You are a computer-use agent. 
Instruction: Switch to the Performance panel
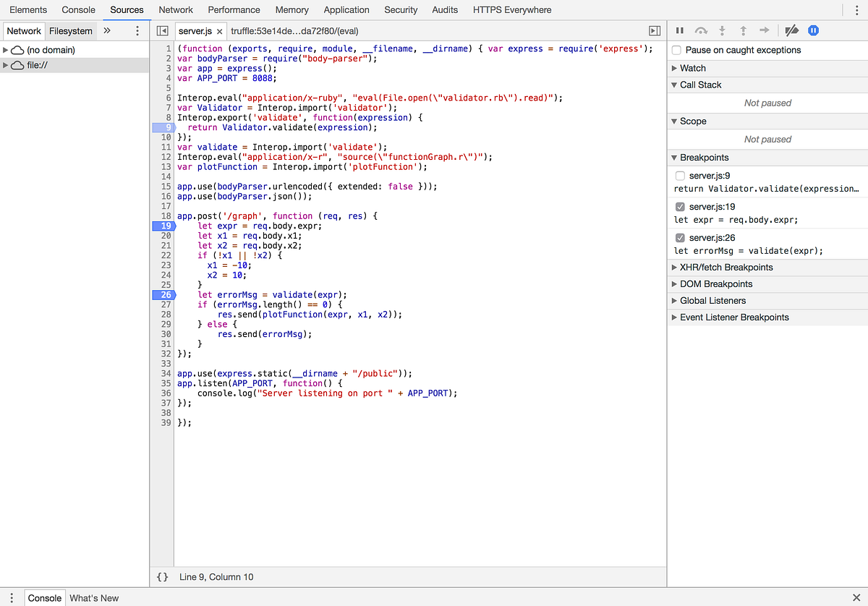pos(234,10)
